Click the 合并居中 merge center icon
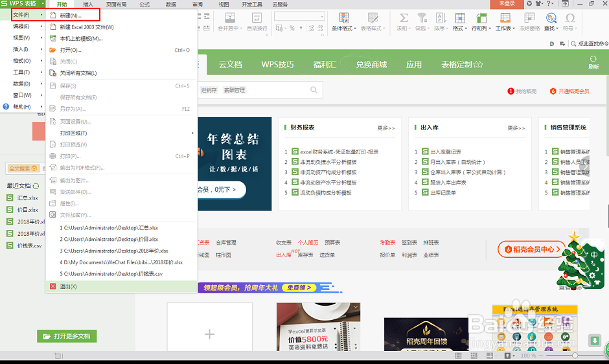 pos(230,18)
